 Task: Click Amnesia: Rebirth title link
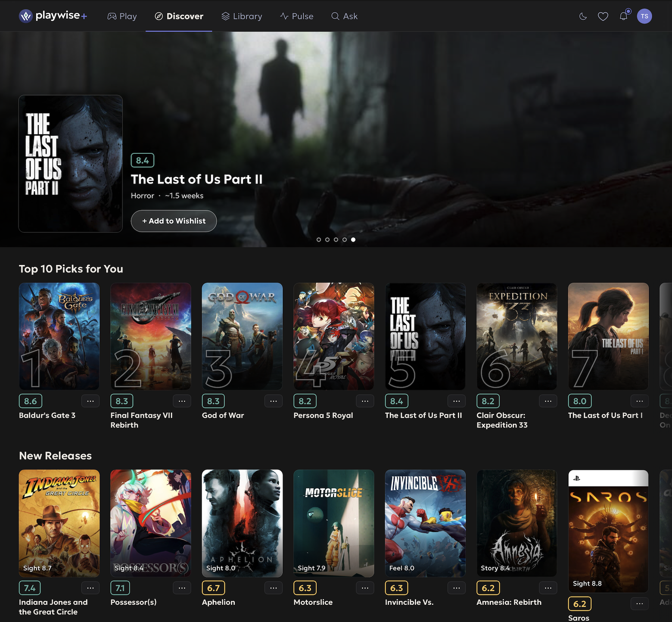[x=509, y=602]
